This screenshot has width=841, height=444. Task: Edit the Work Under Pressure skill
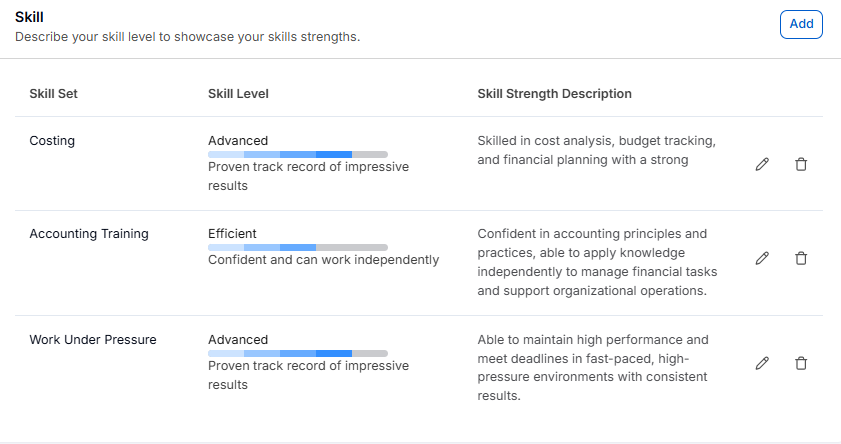762,363
